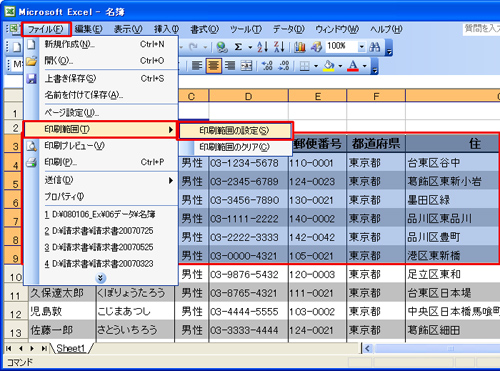Expand the Borders dropdown arrow

pyautogui.click(x=316, y=66)
